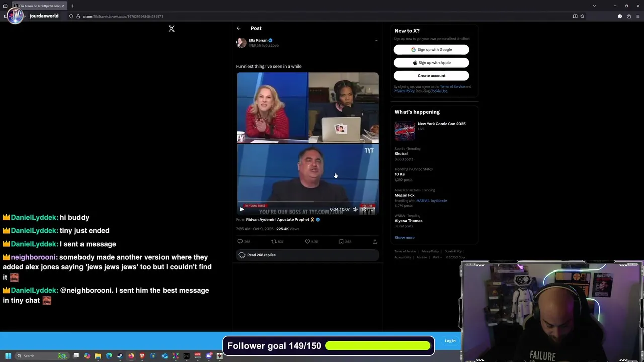Expand the footer More menu
Viewport: 644px width, 362px height.
(437, 257)
